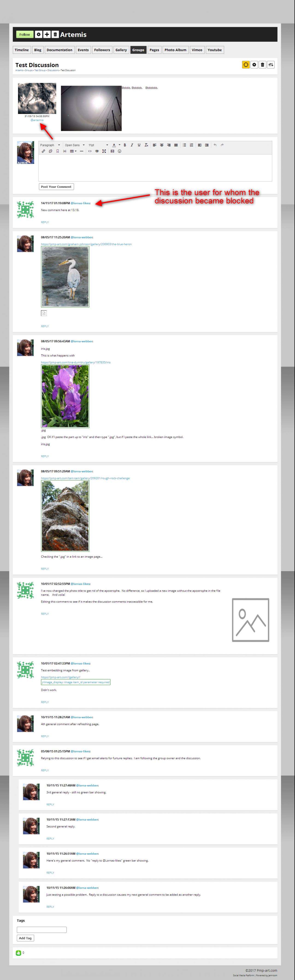This screenshot has width=295, height=980.
Task: Insert a link with chain icon
Action: tap(43, 151)
